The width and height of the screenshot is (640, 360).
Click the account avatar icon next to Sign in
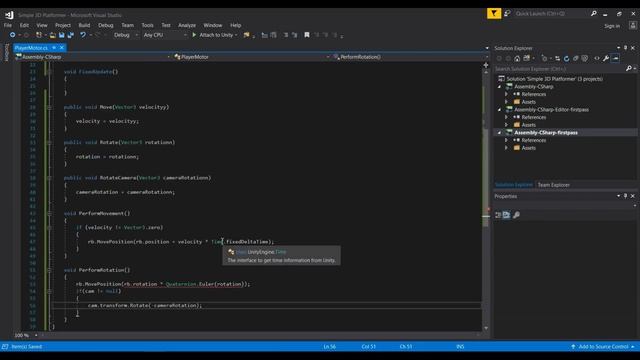(633, 25)
